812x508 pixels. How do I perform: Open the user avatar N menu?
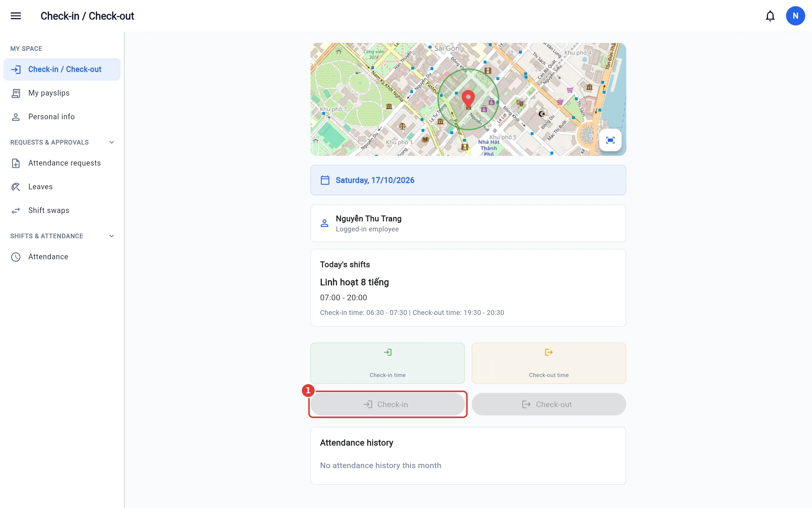[x=795, y=16]
